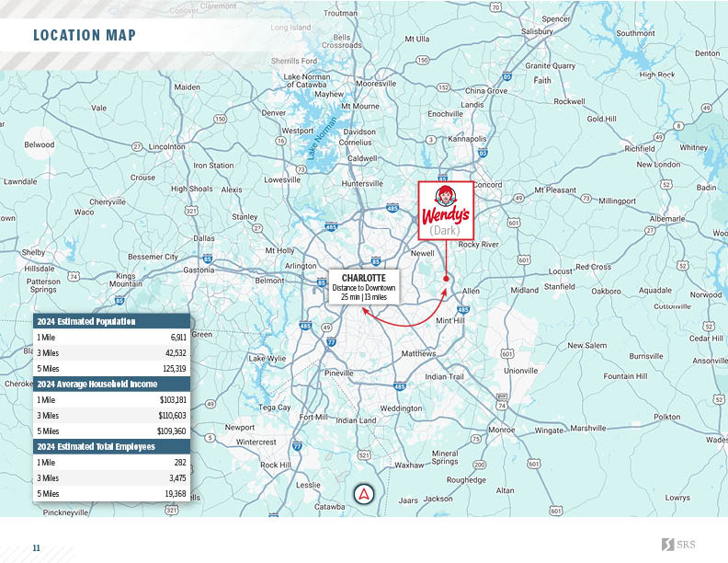Click the SRS company logo
The image size is (728, 563).
678,544
